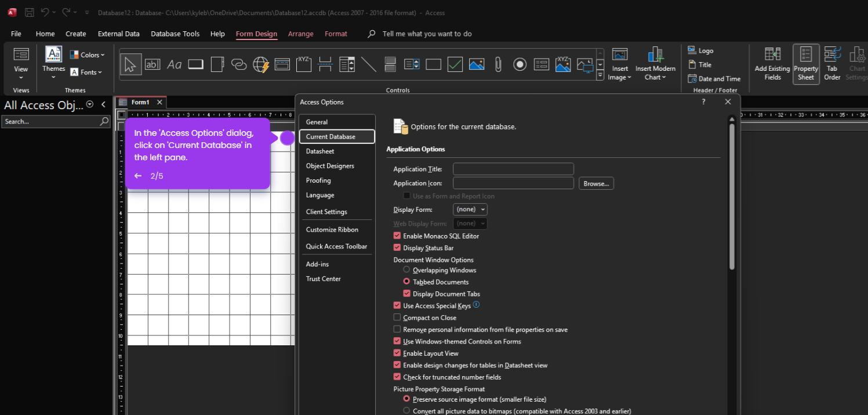Select Trust Center in options pane
The image size is (868, 415).
[x=323, y=279]
